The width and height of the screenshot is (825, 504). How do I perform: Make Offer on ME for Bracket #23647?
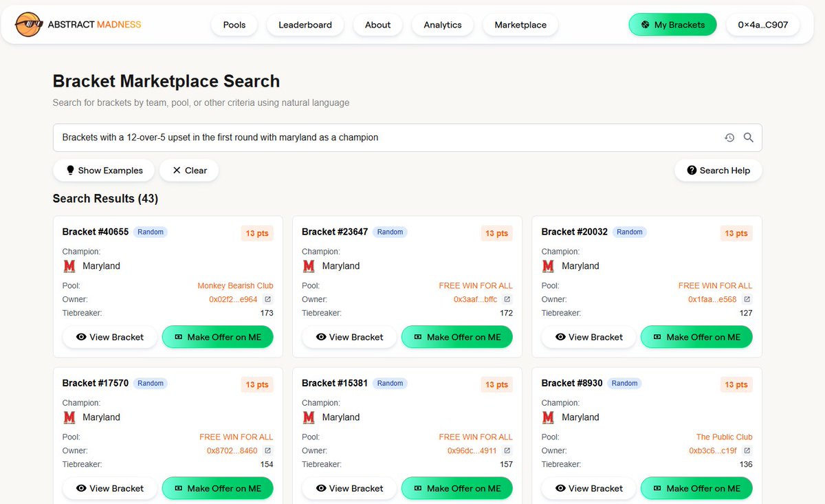tap(457, 337)
